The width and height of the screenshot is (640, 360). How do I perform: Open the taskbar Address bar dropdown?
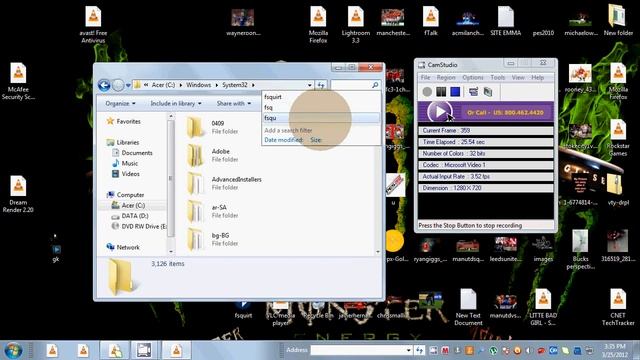(x=408, y=350)
